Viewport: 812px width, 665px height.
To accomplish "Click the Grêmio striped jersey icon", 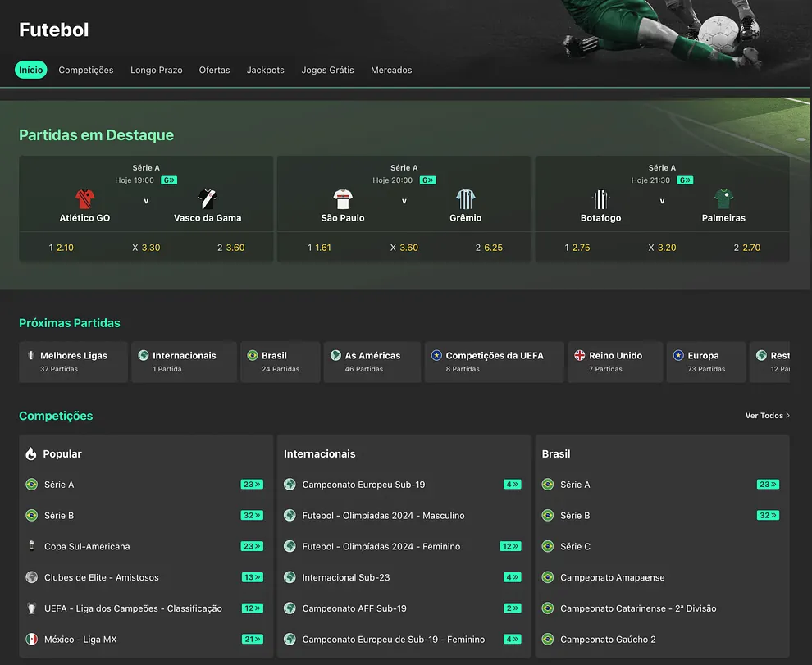I will pyautogui.click(x=466, y=199).
